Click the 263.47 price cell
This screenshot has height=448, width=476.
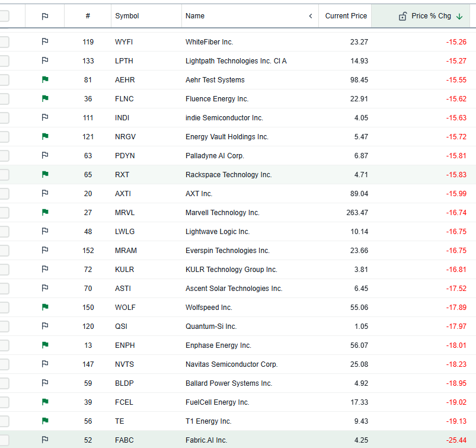357,213
